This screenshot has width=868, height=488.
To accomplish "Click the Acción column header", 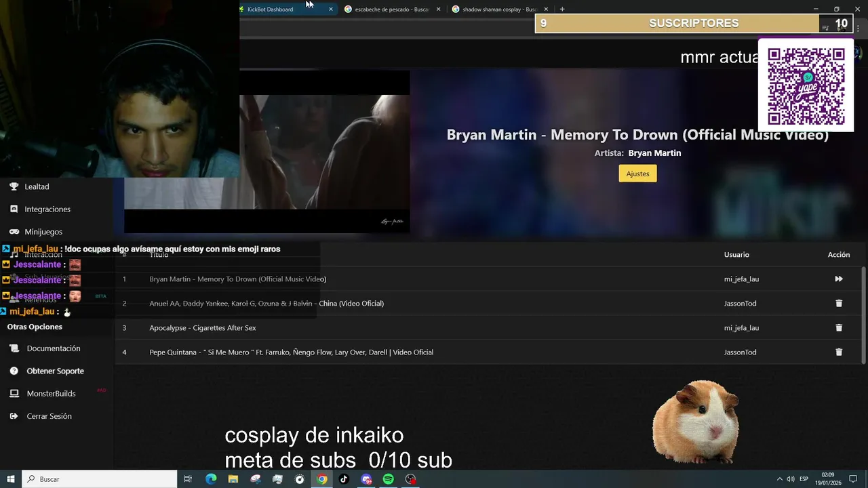I will click(x=839, y=255).
